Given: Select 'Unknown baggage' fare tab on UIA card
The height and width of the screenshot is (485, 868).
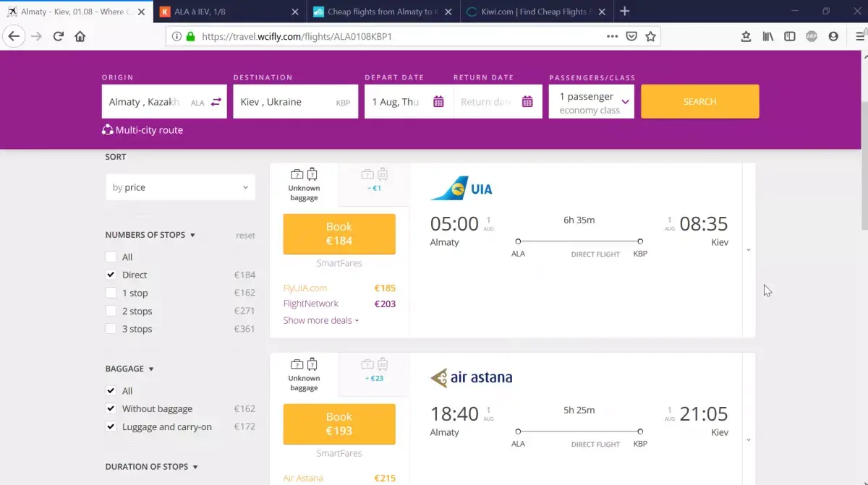Looking at the screenshot, I should (x=304, y=185).
